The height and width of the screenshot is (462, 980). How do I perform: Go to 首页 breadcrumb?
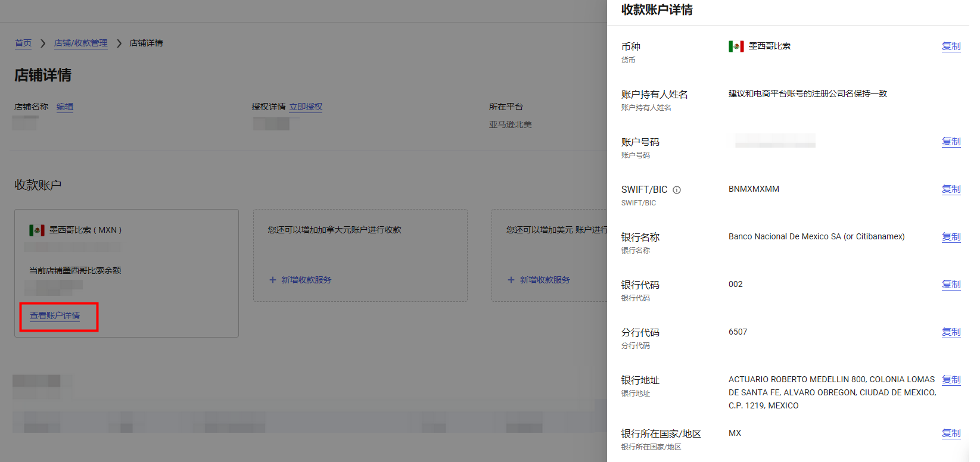[23, 43]
